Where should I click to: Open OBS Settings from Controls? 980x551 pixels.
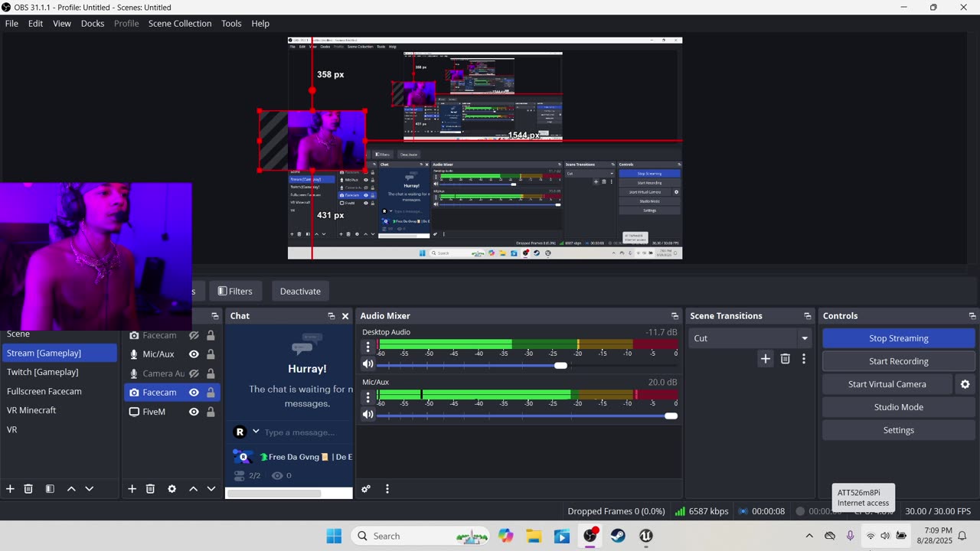click(x=899, y=430)
